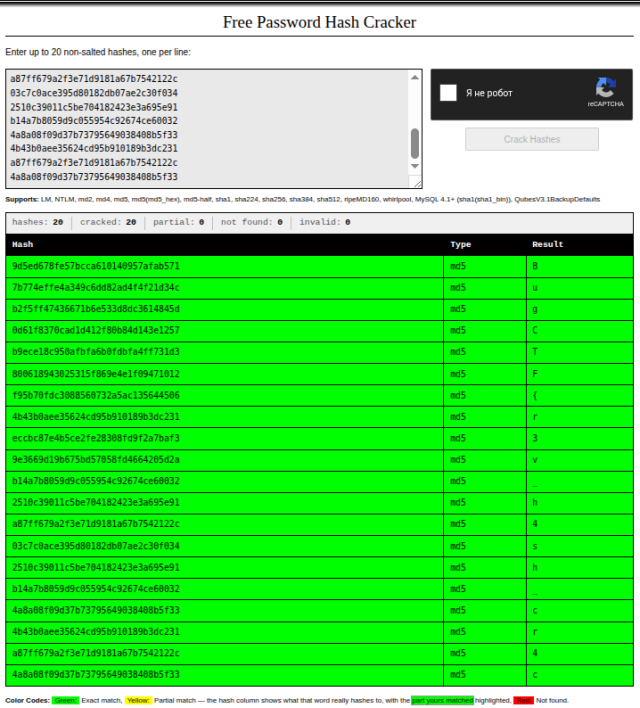Click the hash textarea's scrollbar thumb
This screenshot has width=640, height=708.
[415, 144]
